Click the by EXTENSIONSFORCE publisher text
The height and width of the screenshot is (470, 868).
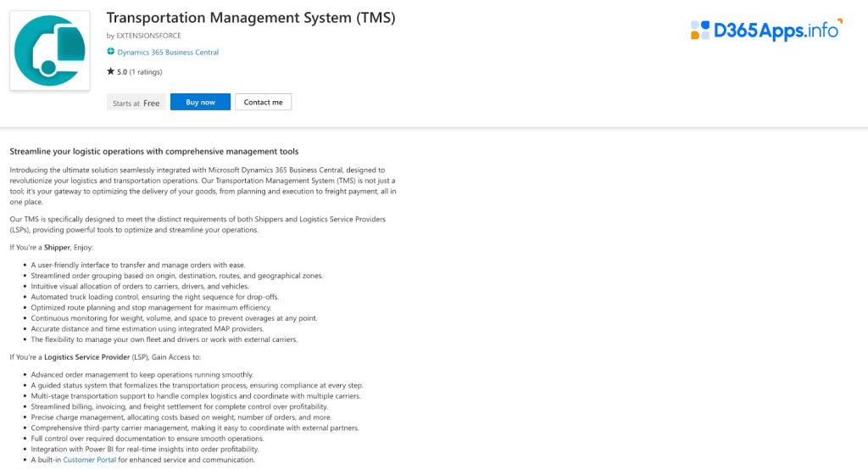144,36
